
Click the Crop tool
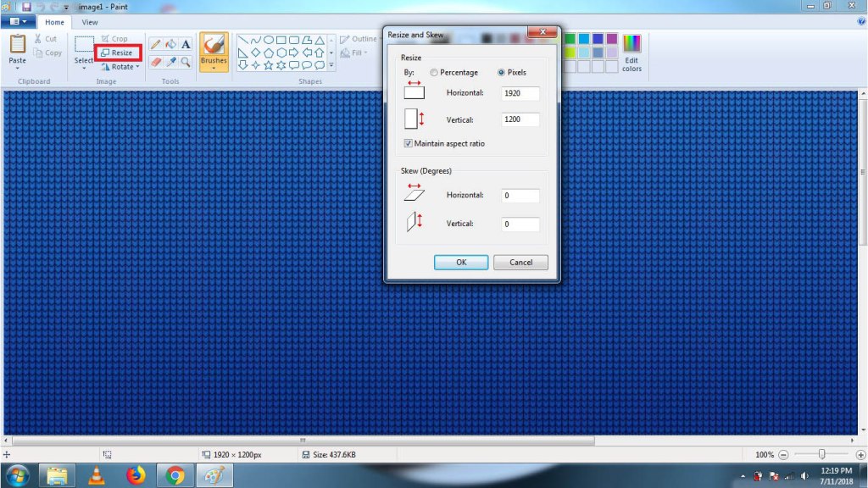click(x=114, y=39)
